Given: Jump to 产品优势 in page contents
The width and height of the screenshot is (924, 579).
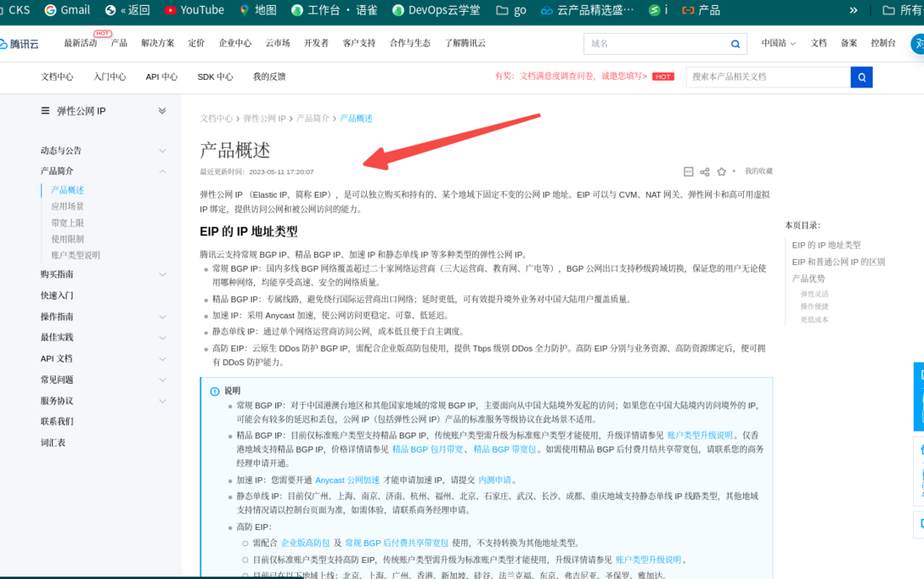Looking at the screenshot, I should [x=809, y=279].
